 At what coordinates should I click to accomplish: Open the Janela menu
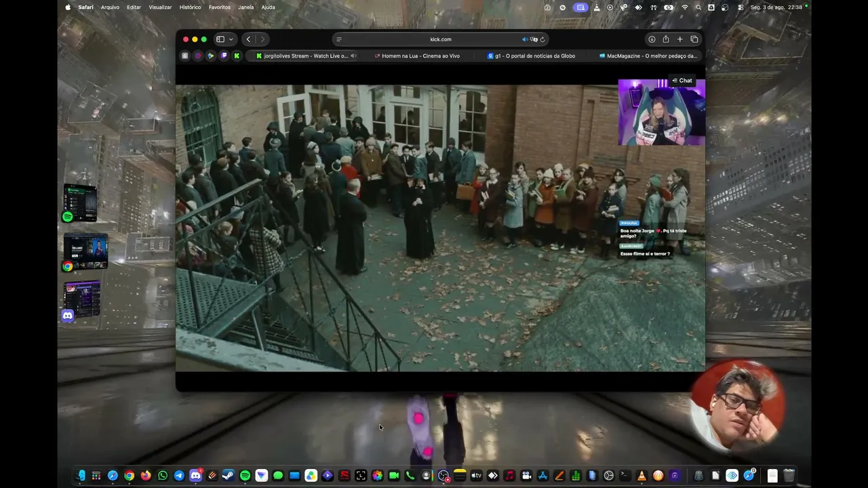coord(246,7)
